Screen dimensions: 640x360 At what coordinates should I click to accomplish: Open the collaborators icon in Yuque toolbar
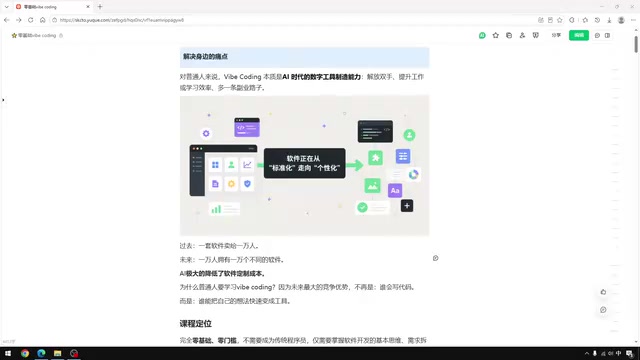click(x=522, y=36)
